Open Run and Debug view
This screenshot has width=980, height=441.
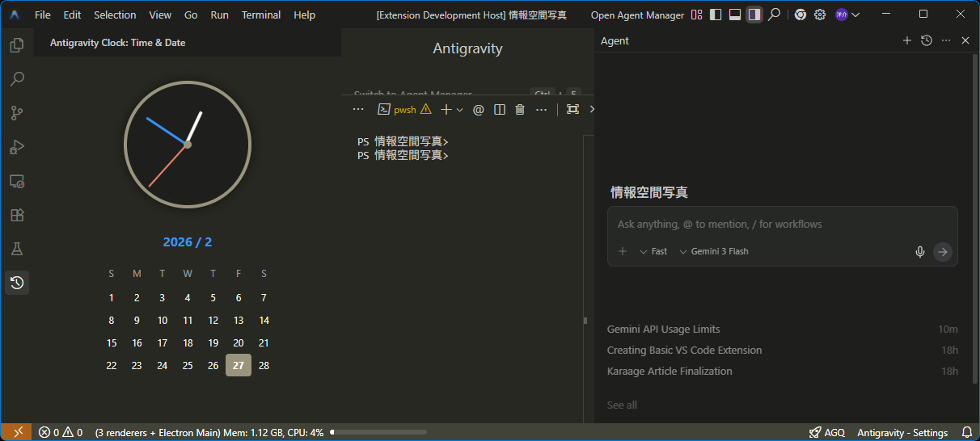tap(16, 147)
